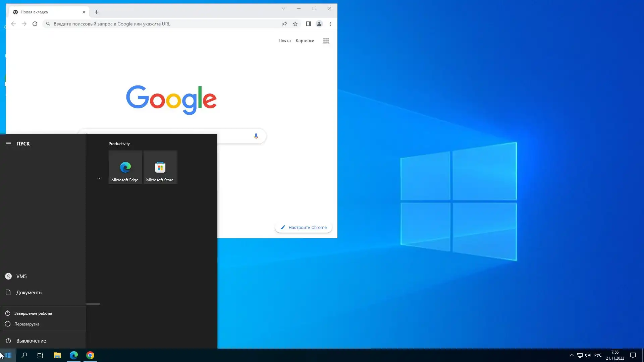Reload the current page
Screen dimensions: 644x362
35,24
